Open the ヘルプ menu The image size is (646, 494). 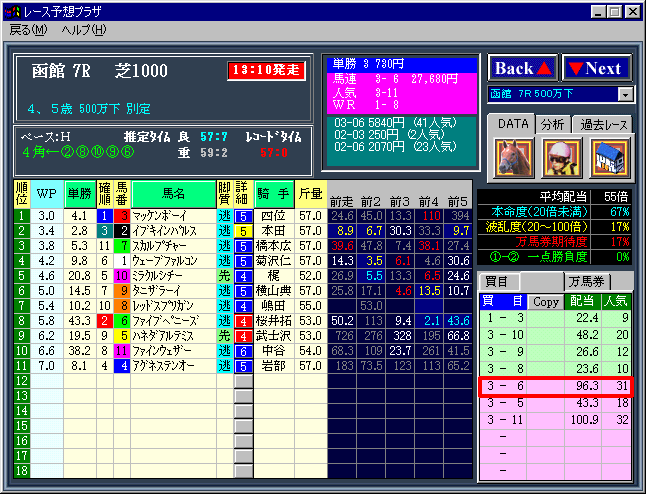(83, 30)
